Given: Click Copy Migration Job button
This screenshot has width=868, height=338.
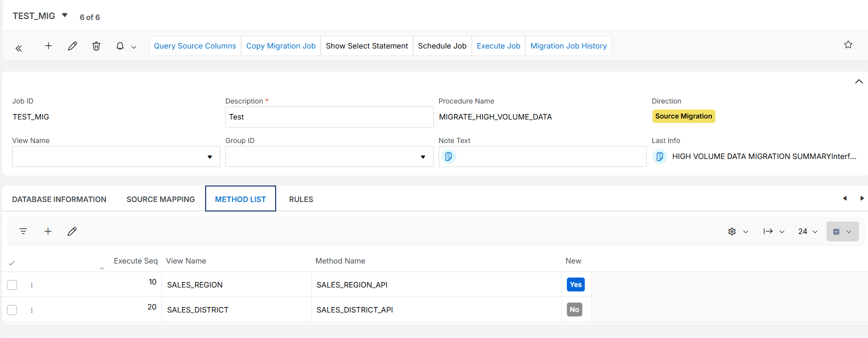Looking at the screenshot, I should [281, 46].
